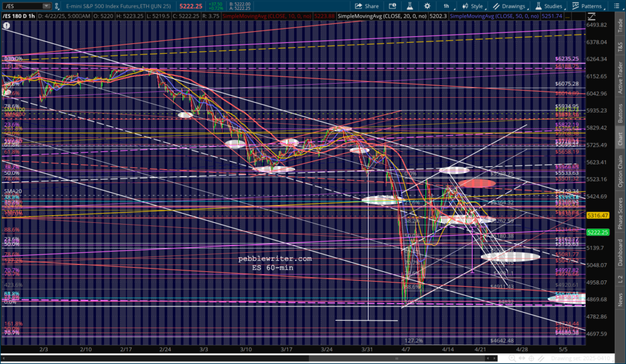
Task: Open the list options icon at top-right
Action: pos(617,6)
